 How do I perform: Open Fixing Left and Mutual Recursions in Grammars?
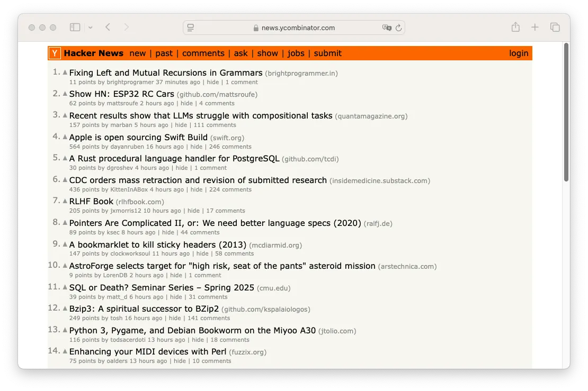click(x=166, y=72)
